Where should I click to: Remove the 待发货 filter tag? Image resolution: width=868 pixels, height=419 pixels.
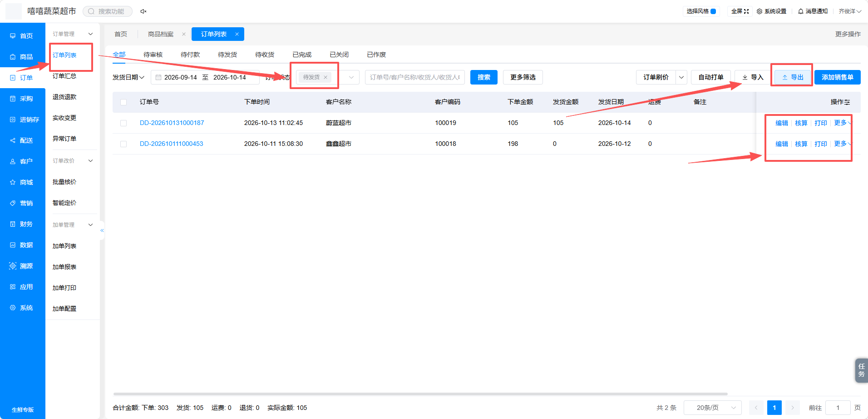[x=325, y=77]
